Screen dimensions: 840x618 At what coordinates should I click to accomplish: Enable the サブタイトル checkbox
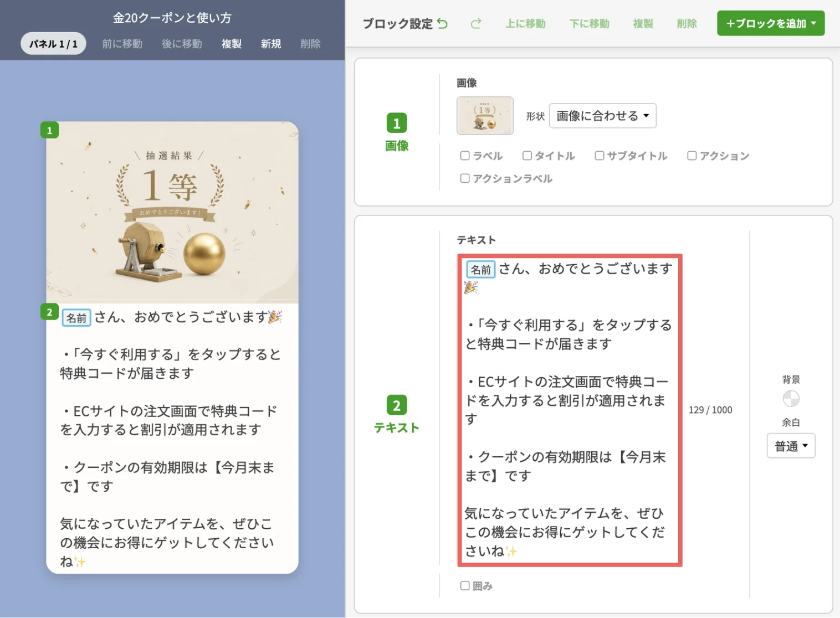tap(599, 156)
